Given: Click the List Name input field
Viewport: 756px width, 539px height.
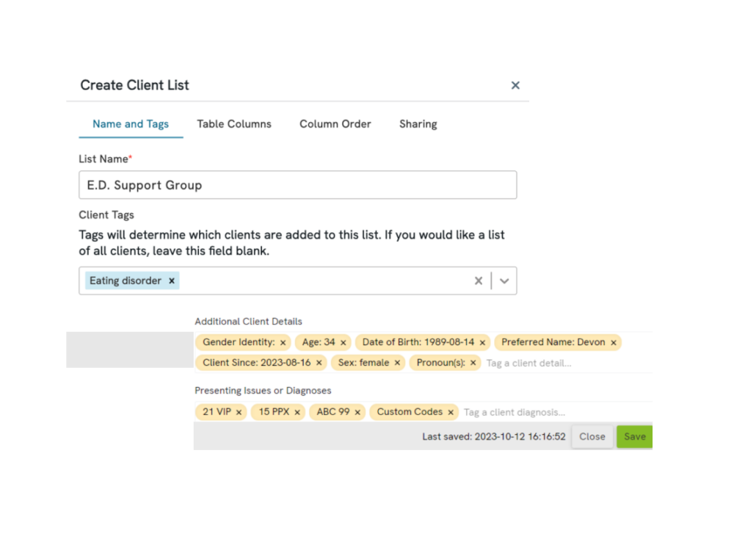Looking at the screenshot, I should point(297,185).
